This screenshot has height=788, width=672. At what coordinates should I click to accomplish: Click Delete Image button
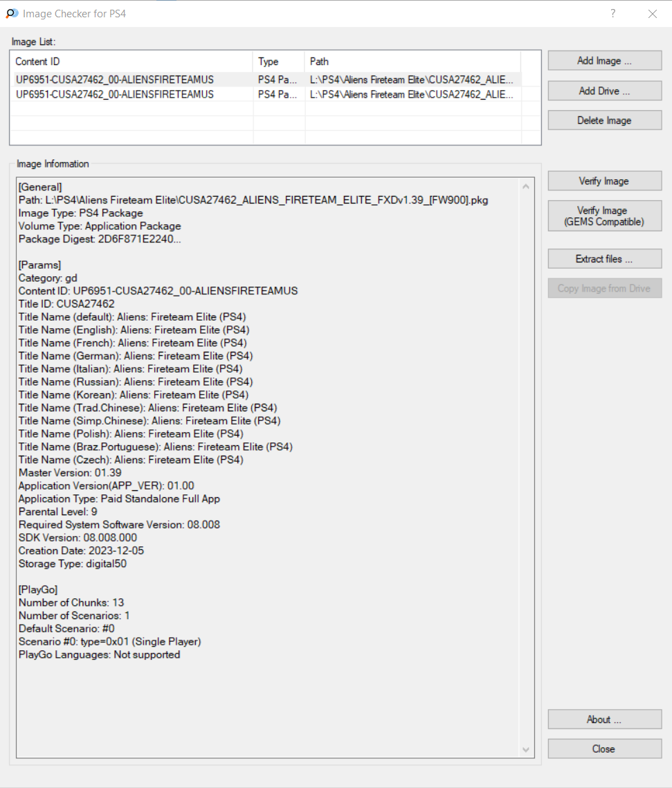tap(605, 120)
